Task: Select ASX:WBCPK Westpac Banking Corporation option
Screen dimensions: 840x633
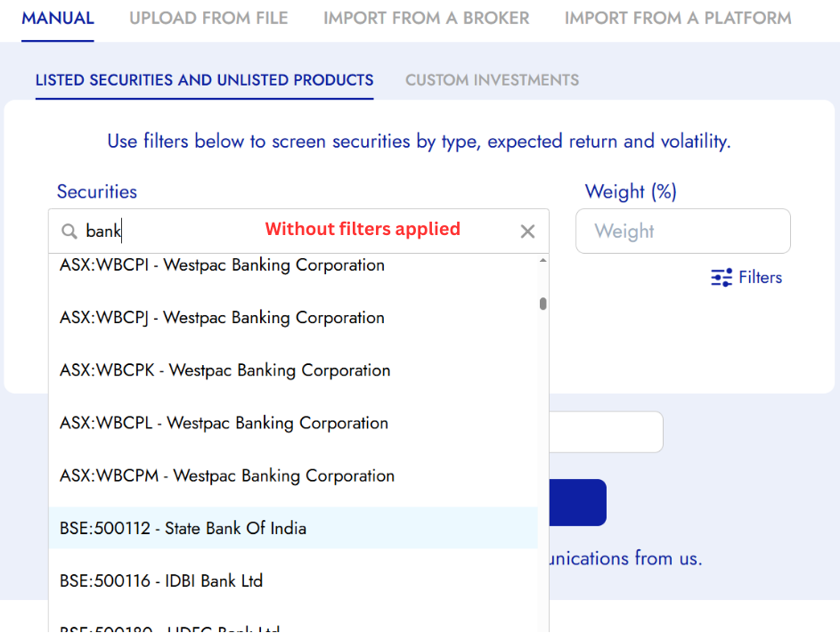Action: click(x=224, y=370)
